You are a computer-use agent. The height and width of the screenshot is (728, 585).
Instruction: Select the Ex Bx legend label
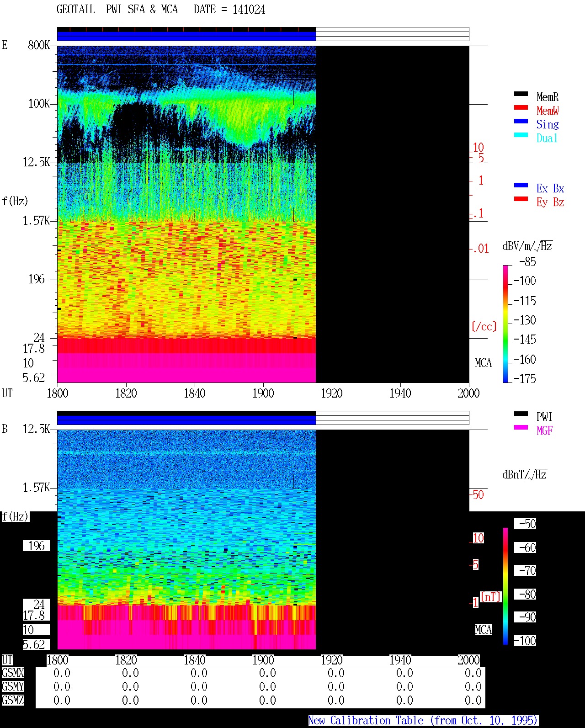[550, 188]
